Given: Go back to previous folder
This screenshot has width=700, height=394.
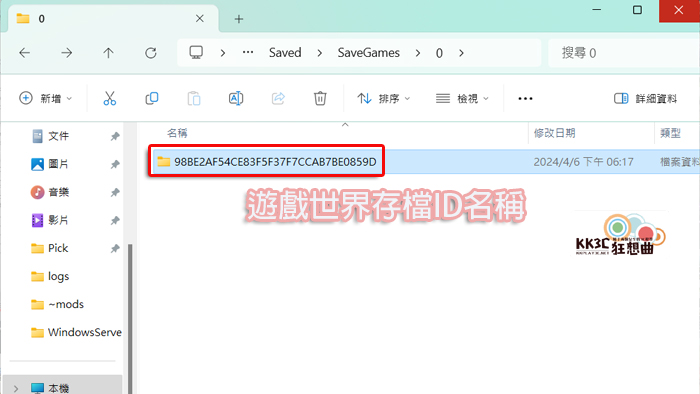Looking at the screenshot, I should tap(25, 53).
